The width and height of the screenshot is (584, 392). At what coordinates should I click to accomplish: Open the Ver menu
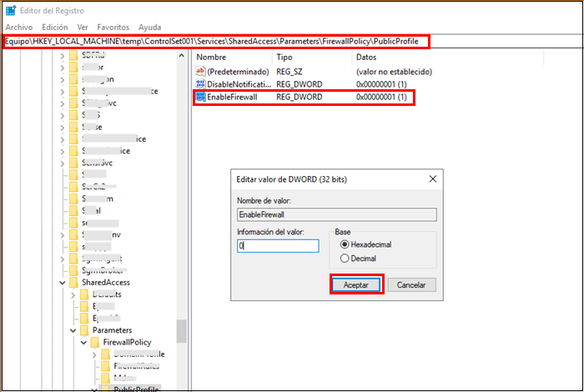coord(83,28)
